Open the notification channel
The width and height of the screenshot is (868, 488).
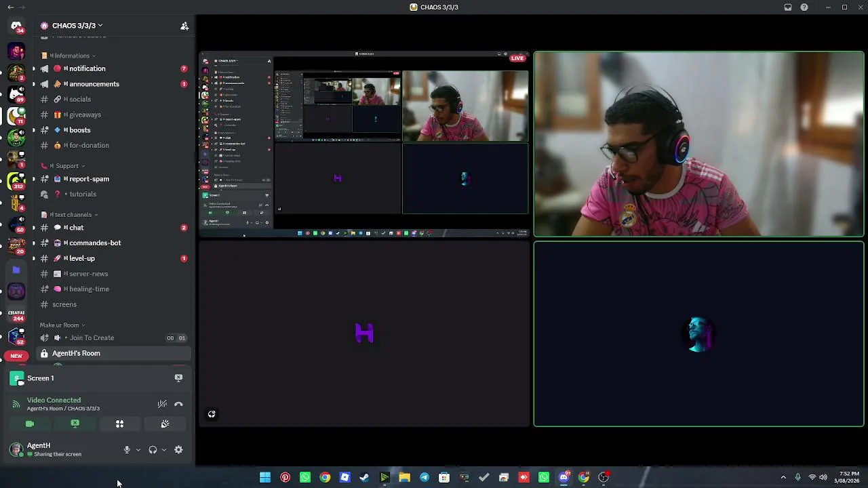(x=113, y=68)
